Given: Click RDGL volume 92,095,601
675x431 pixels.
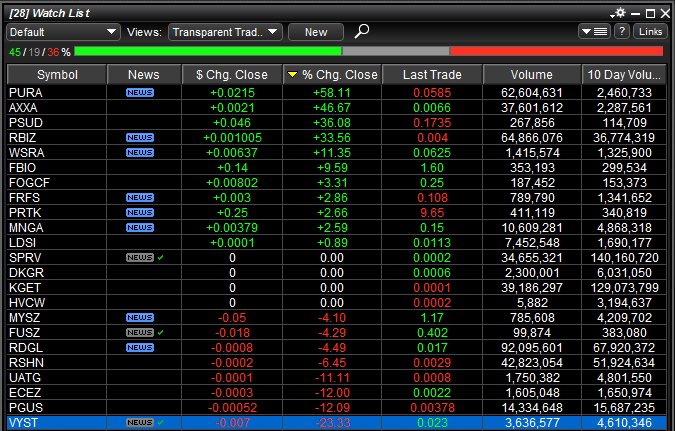Looking at the screenshot, I should [532, 347].
